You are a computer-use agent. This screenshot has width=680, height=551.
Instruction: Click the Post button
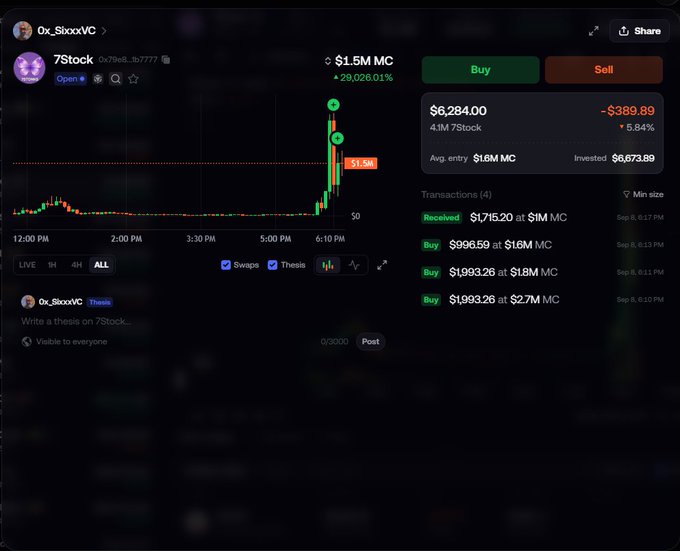[370, 342]
